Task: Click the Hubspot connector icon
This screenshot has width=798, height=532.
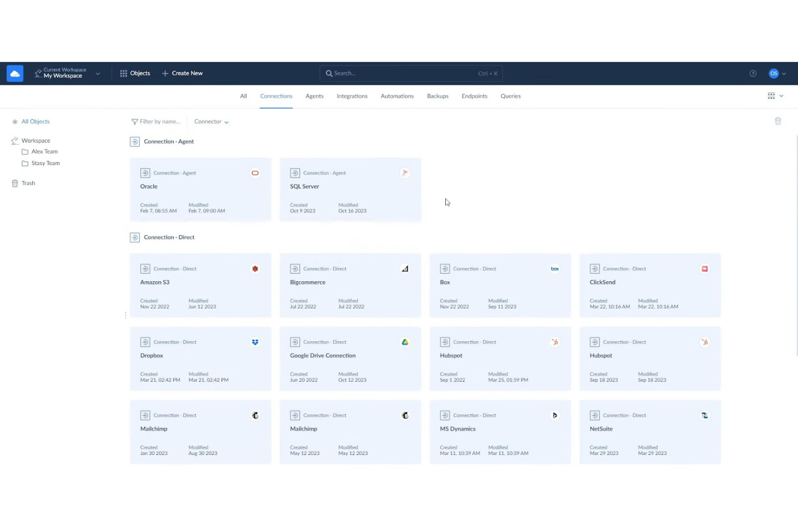Action: click(x=554, y=342)
